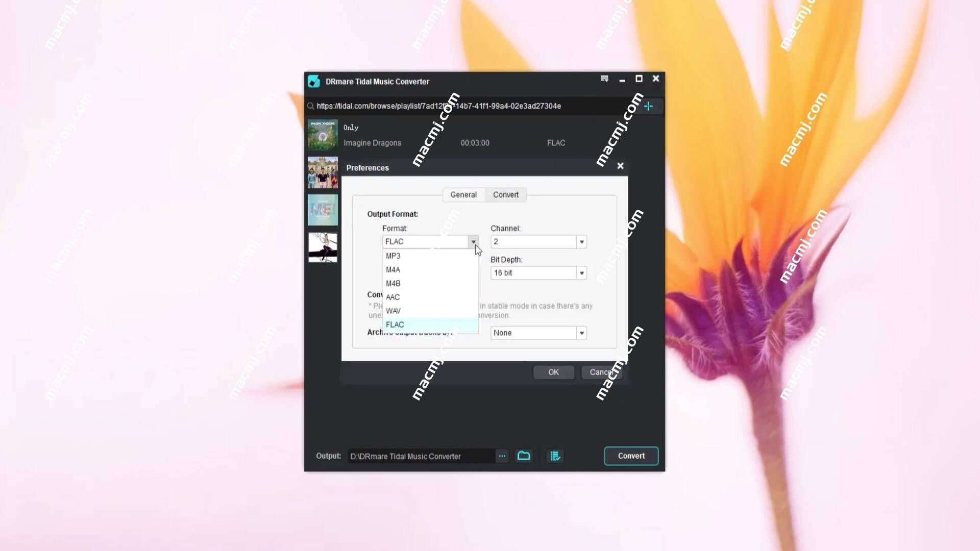Open the converted history list icon

click(555, 456)
